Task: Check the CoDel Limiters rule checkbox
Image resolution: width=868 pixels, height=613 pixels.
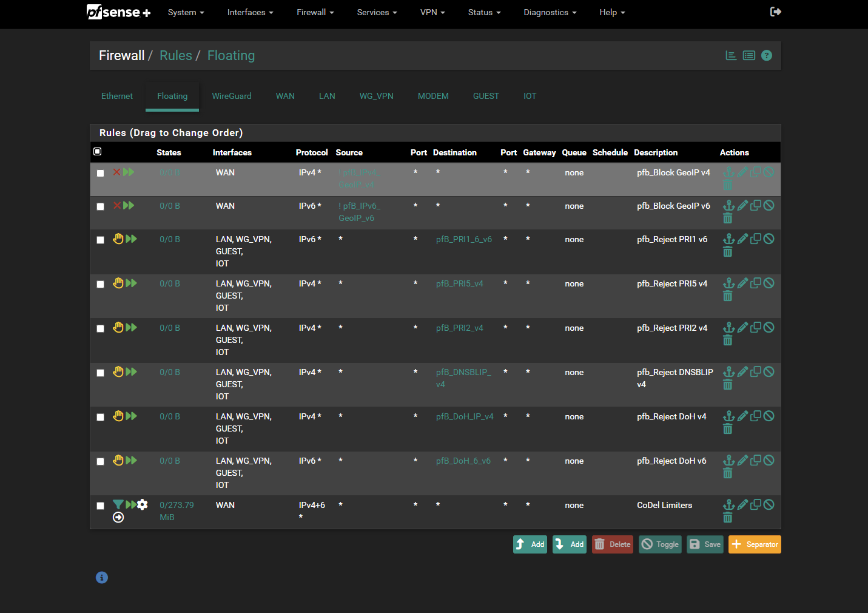Action: coord(101,506)
